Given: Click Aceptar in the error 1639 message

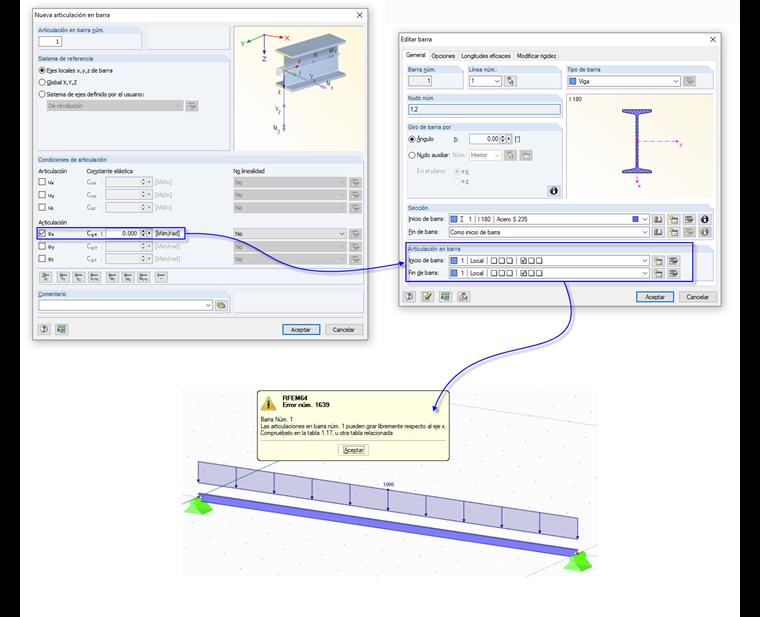Looking at the screenshot, I should pos(353,450).
